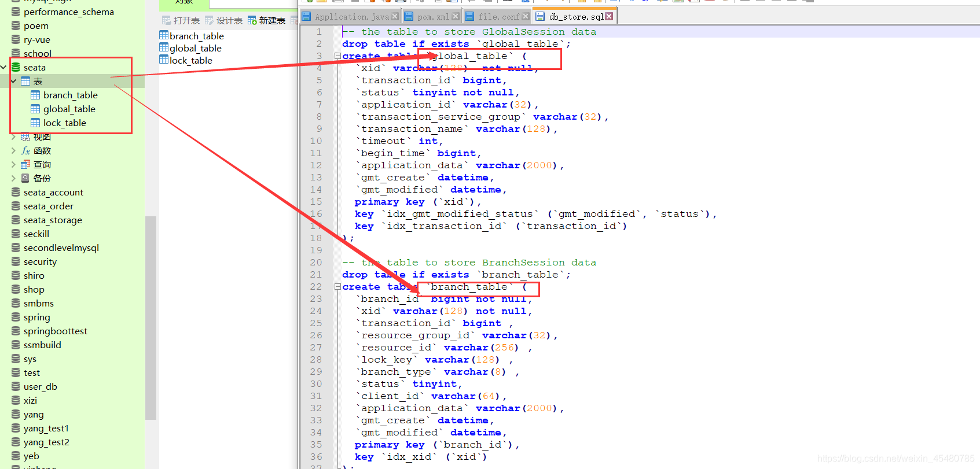Click the database tree vertical scrollbar
Viewport: 980px width, 469px height.
point(151,317)
